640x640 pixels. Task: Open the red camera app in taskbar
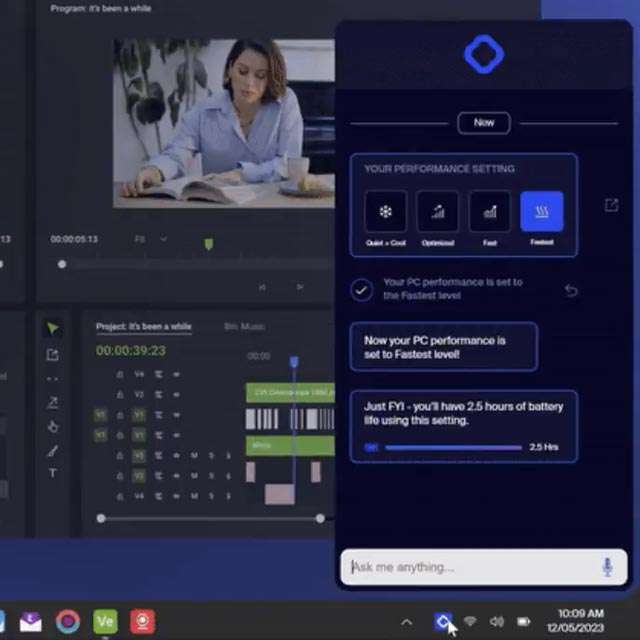point(142,622)
